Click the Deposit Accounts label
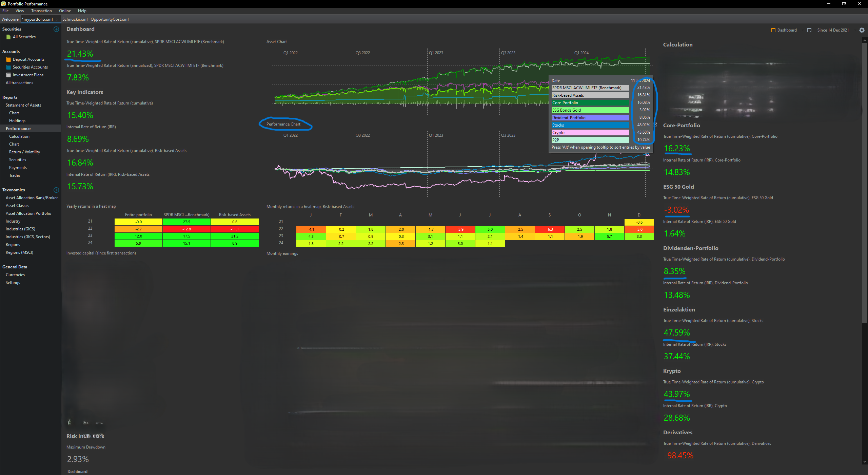 coord(28,59)
